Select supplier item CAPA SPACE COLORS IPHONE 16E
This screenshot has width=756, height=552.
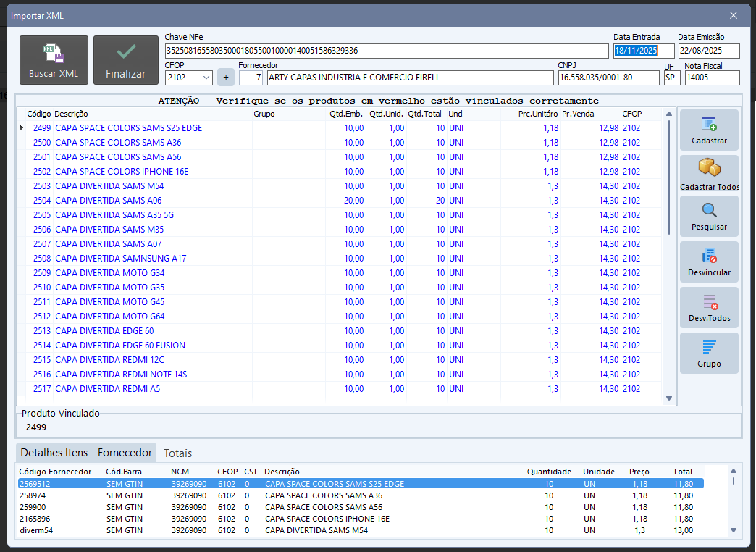(327, 519)
